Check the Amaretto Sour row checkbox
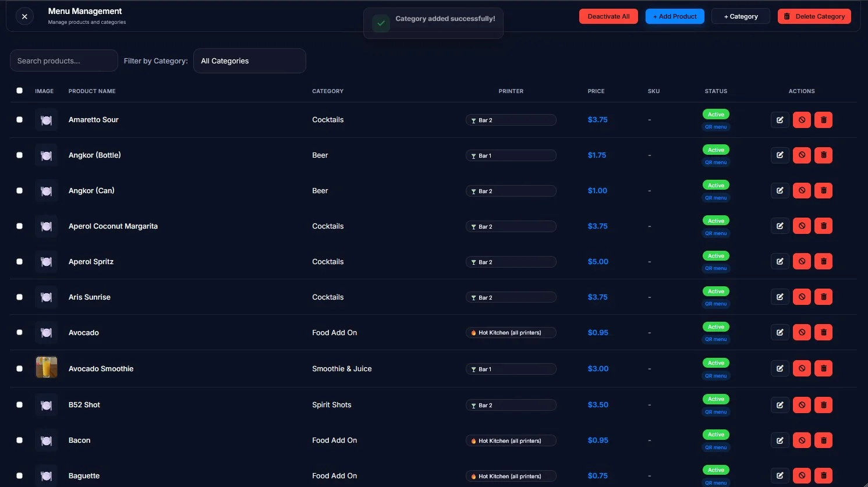This screenshot has height=487, width=868. coord(19,120)
